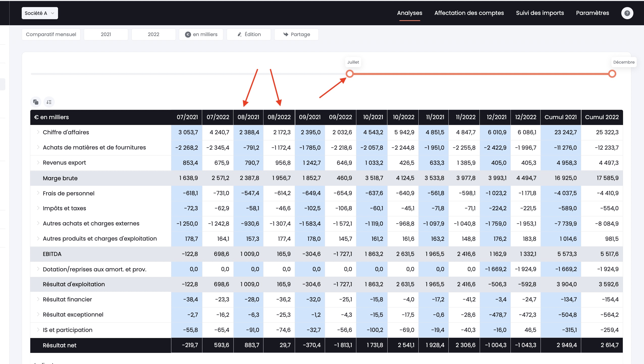The height and width of the screenshot is (364, 644).
Task: Expand the Résultat financier row
Action: coord(38,299)
